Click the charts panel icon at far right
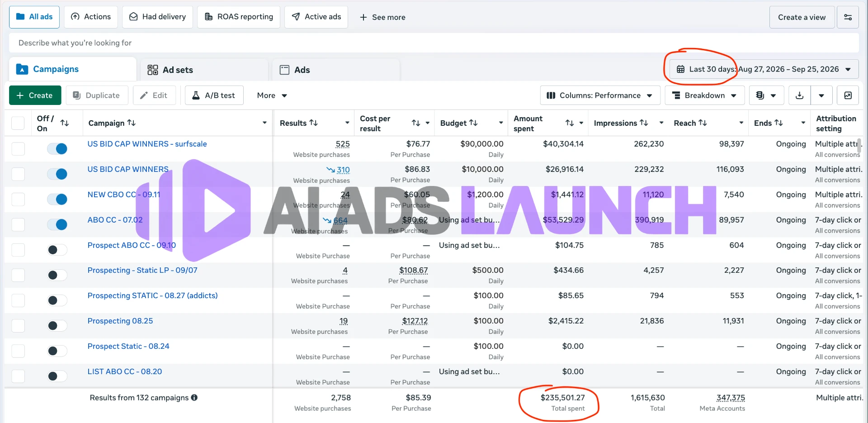The height and width of the screenshot is (423, 868). coord(848,95)
